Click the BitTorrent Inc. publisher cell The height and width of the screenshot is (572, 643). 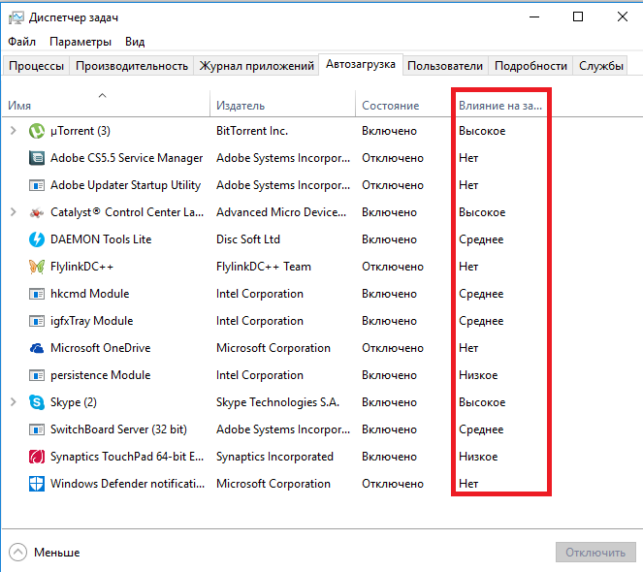tap(252, 131)
